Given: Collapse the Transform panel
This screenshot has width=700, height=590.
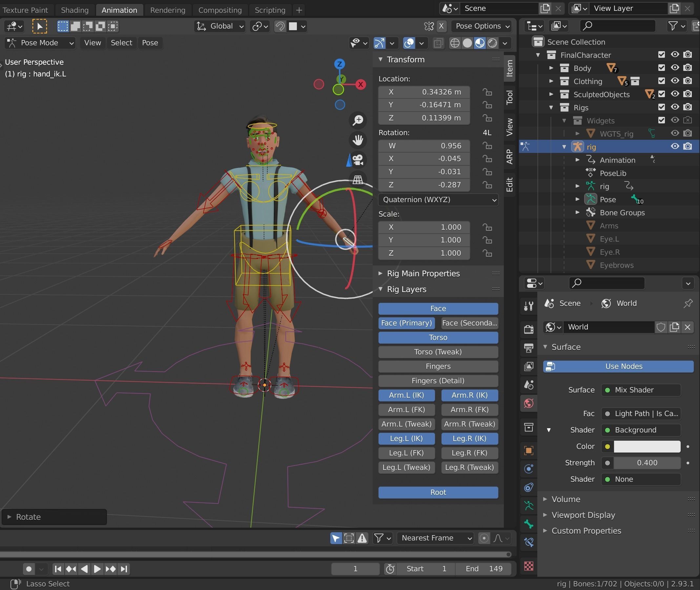Looking at the screenshot, I should point(381,59).
